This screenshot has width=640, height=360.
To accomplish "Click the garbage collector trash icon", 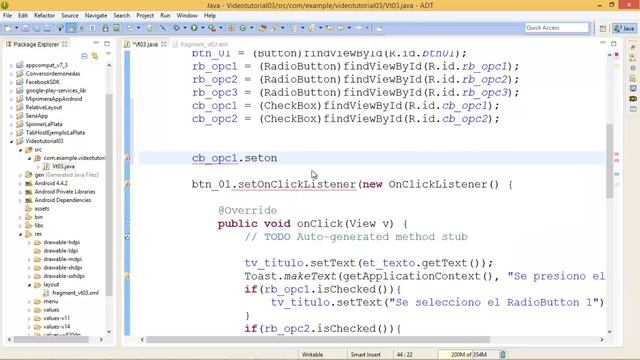I will click(x=503, y=354).
